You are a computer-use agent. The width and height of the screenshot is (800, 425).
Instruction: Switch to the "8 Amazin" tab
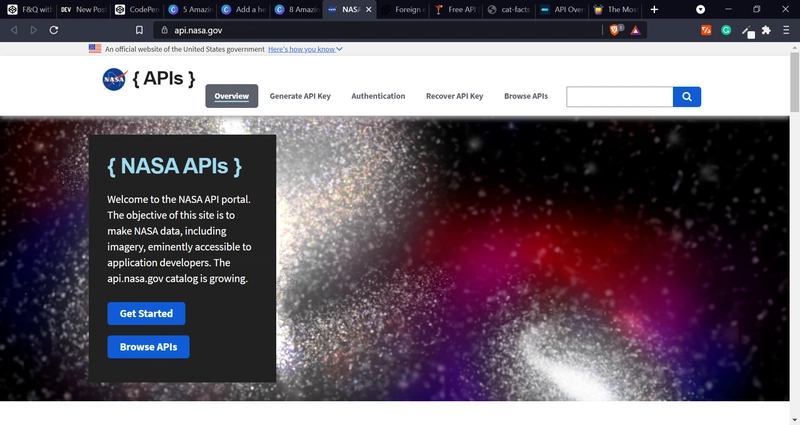click(297, 9)
